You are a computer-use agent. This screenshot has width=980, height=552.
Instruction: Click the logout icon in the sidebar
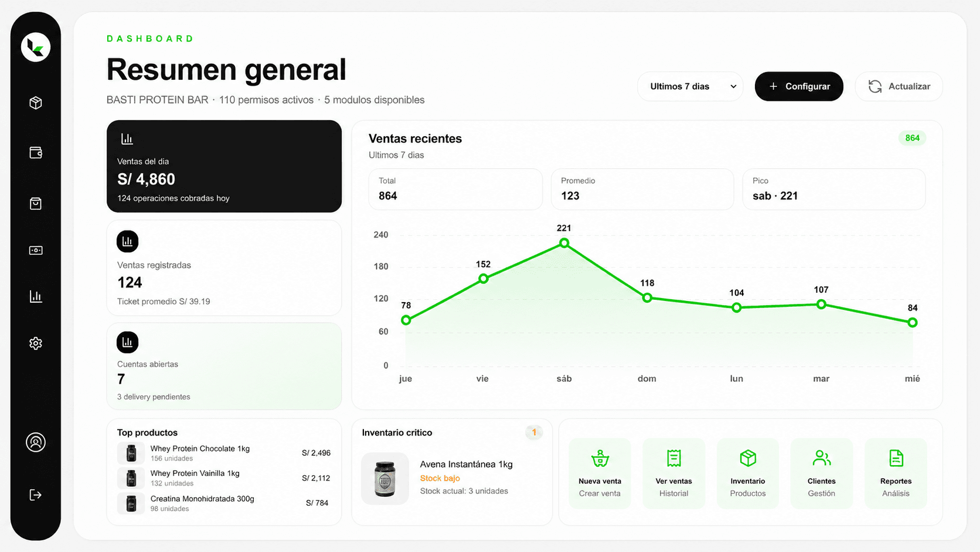click(36, 495)
